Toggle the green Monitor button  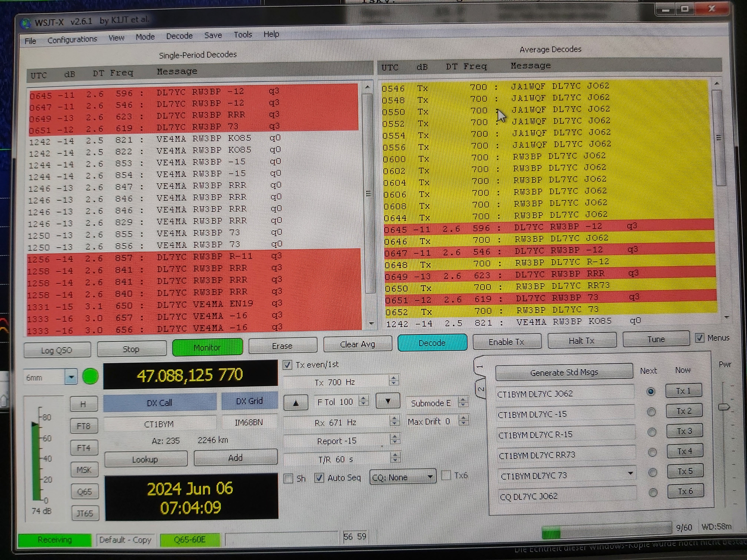(207, 347)
